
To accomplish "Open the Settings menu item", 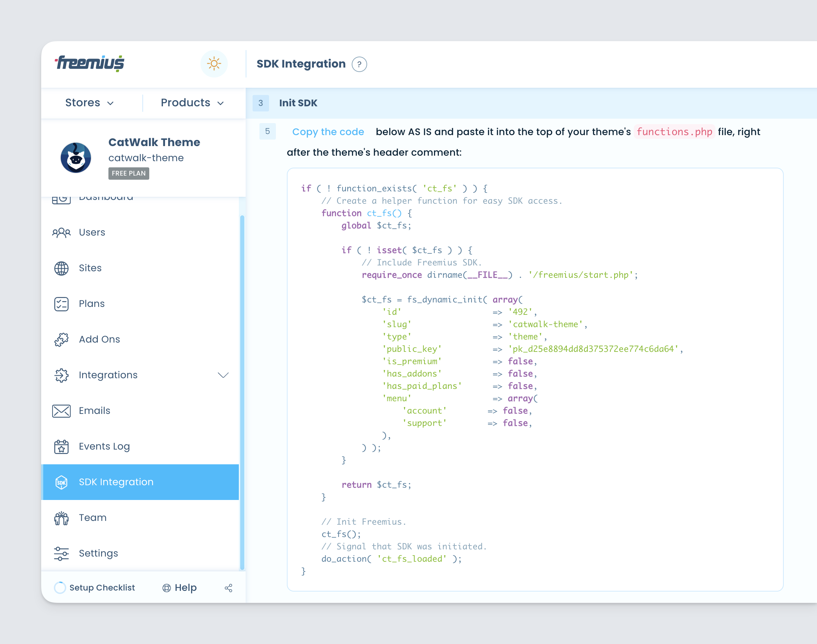I will click(140, 553).
